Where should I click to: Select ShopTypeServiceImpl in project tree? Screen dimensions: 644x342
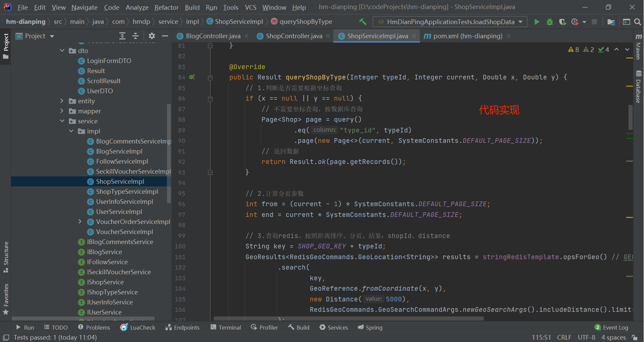[127, 191]
